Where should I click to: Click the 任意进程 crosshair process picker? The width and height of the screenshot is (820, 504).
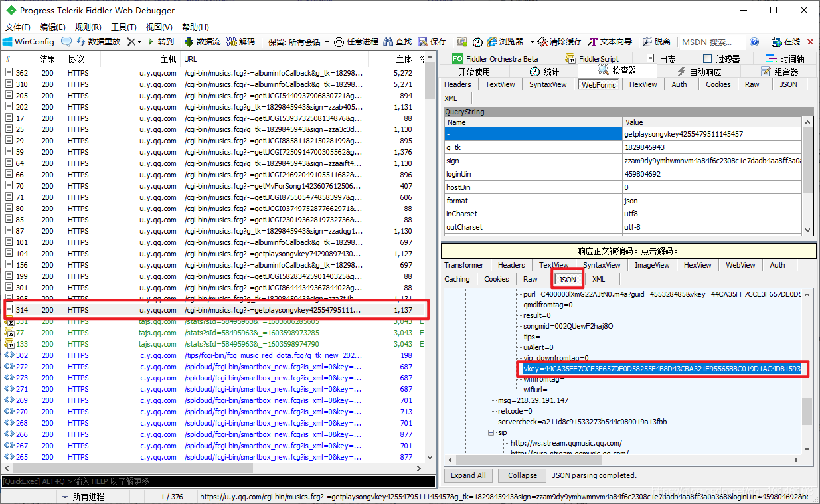point(356,41)
